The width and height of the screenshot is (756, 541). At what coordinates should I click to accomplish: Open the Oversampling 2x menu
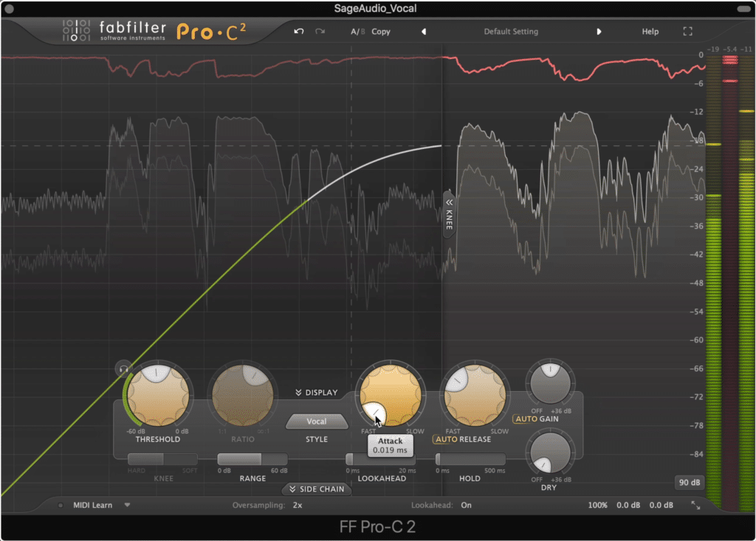click(298, 506)
